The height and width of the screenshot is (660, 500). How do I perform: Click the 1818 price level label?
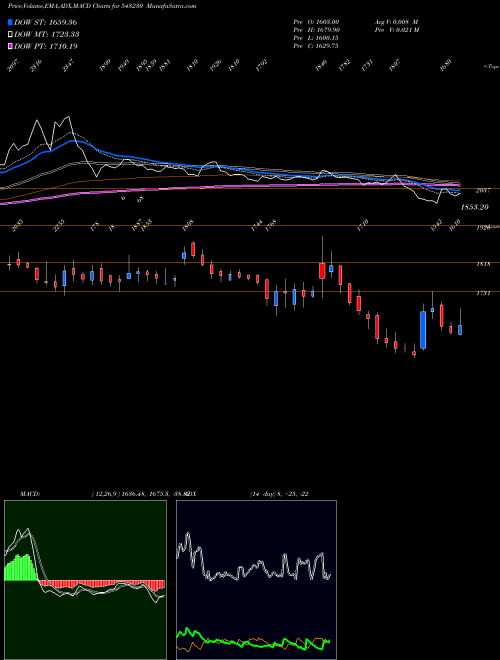pyautogui.click(x=483, y=264)
